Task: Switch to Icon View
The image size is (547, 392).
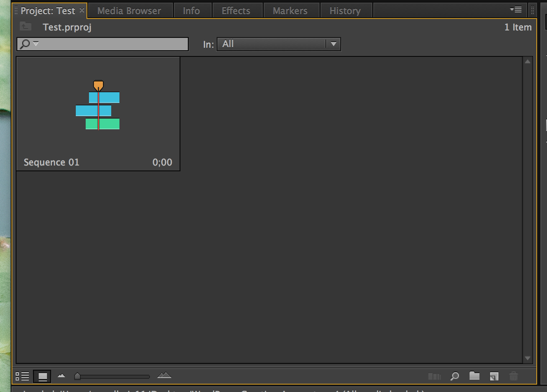Action: pos(42,376)
